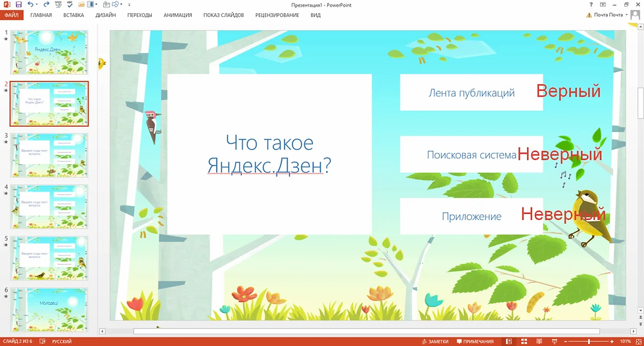The width and height of the screenshot is (644, 346).
Task: Run the ABC spelling check icon
Action: click(x=70, y=5)
